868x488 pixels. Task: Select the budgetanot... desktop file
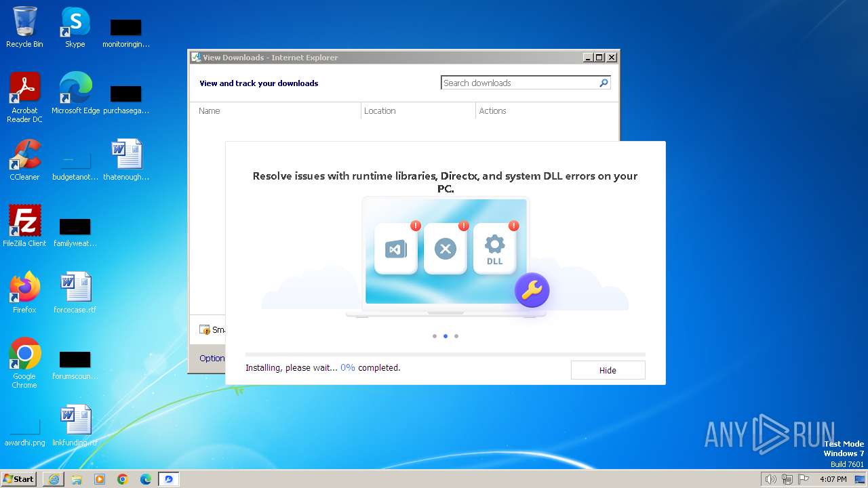coord(75,166)
